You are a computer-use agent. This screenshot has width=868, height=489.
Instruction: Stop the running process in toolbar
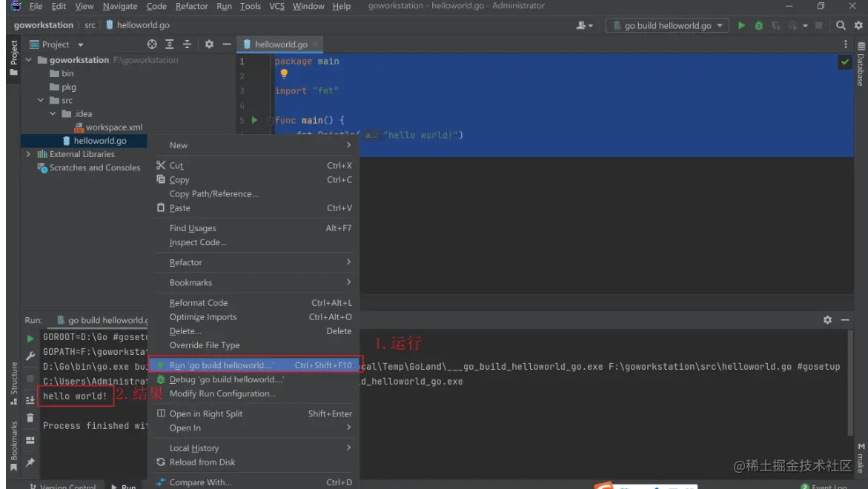tap(819, 25)
